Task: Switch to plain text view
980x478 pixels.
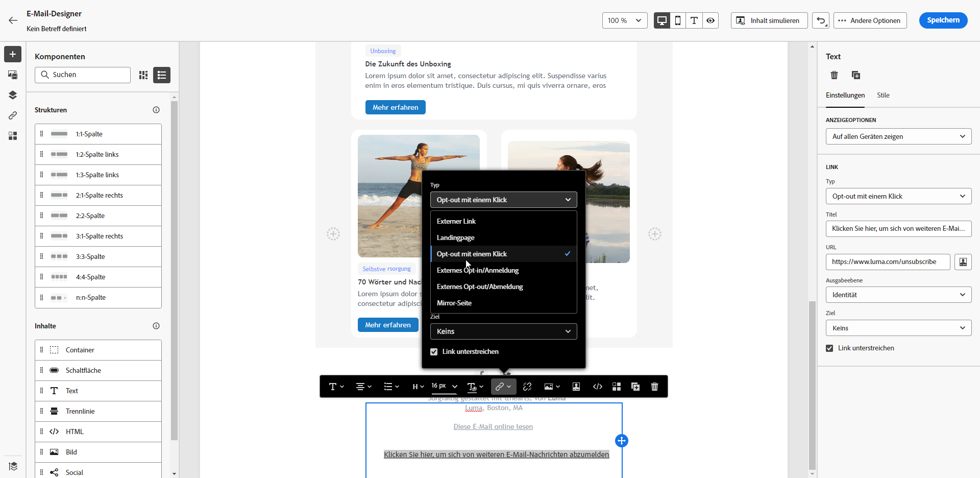Action: click(x=694, y=20)
